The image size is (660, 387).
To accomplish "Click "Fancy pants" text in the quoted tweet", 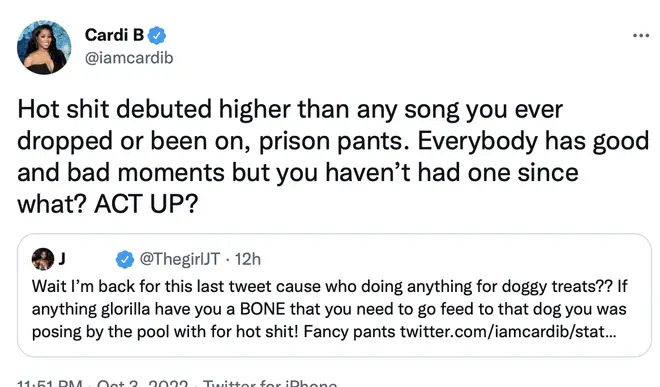I will pos(349,332).
